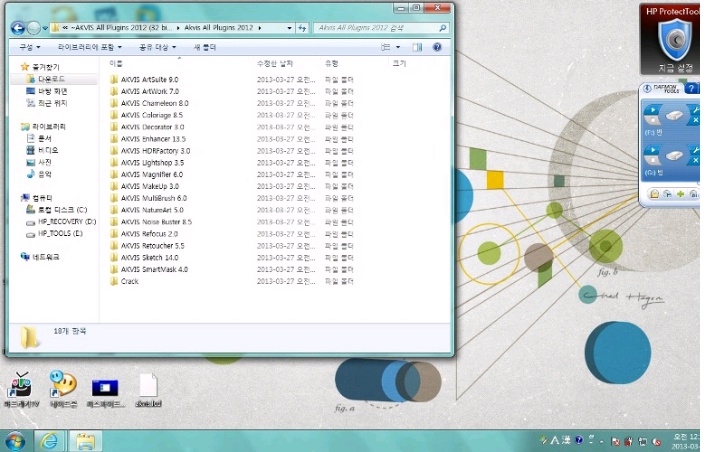The height and width of the screenshot is (452, 724).
Task: Sort by the 이름 column header
Action: (x=116, y=64)
